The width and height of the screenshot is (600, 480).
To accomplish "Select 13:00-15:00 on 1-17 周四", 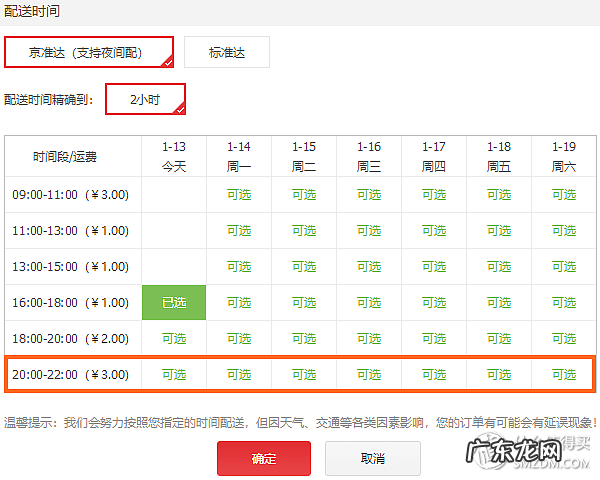I will coord(434,266).
